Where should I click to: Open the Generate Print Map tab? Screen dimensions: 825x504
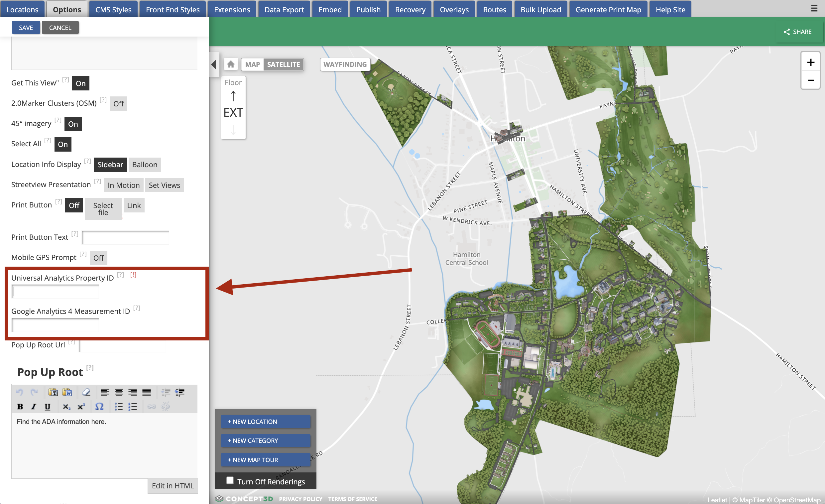click(608, 9)
